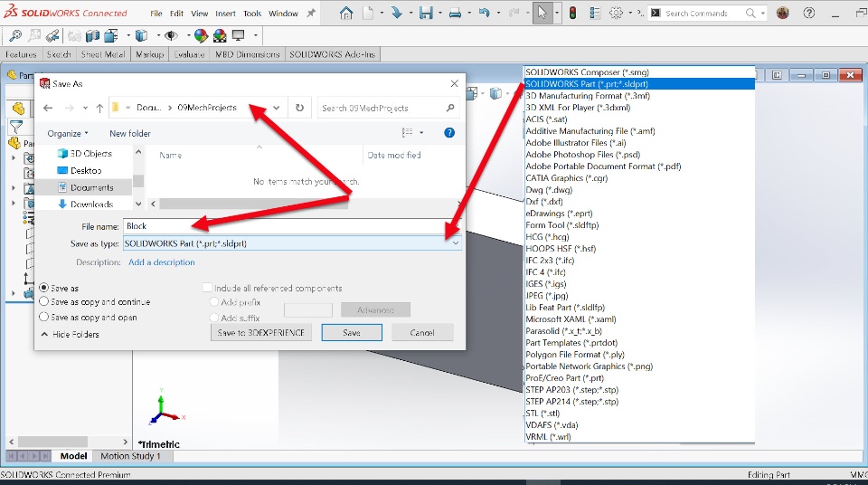Screen dimensions: 868x485
Task: Click the Cancel button
Action: tap(422, 333)
